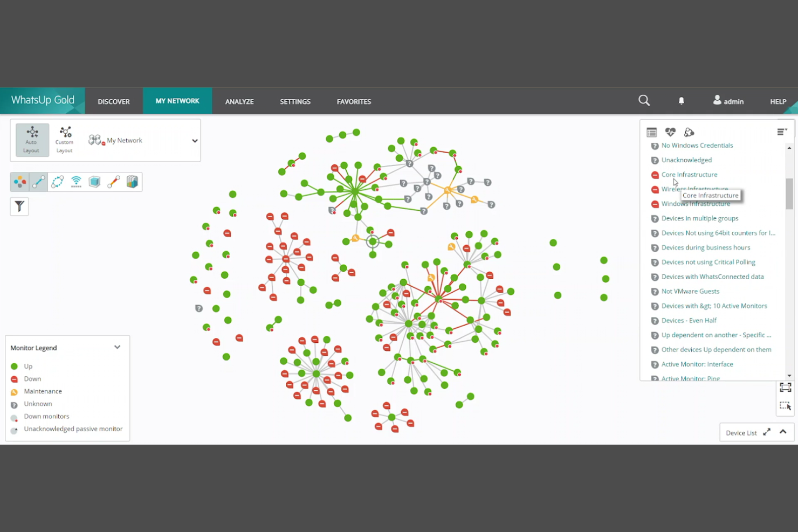Open the sort options menu in right panel

781,131
